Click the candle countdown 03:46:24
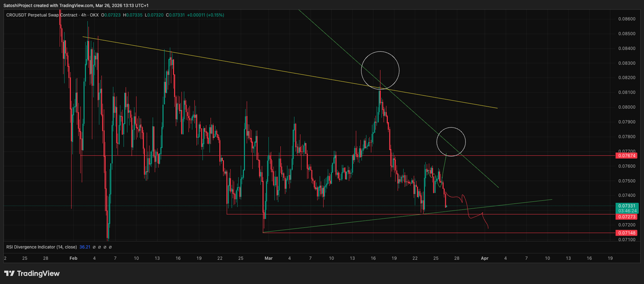644x284 pixels. click(x=626, y=210)
